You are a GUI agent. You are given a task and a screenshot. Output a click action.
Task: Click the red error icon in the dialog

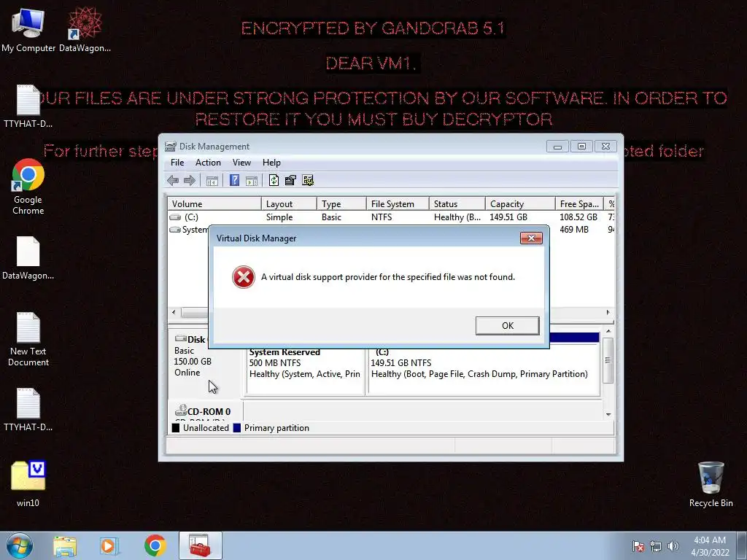tap(244, 277)
